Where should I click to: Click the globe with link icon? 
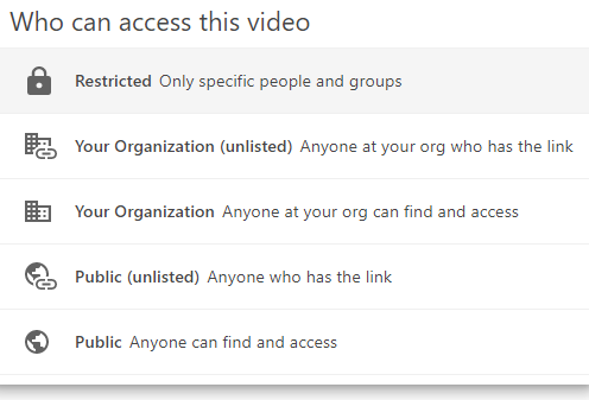[41, 276]
